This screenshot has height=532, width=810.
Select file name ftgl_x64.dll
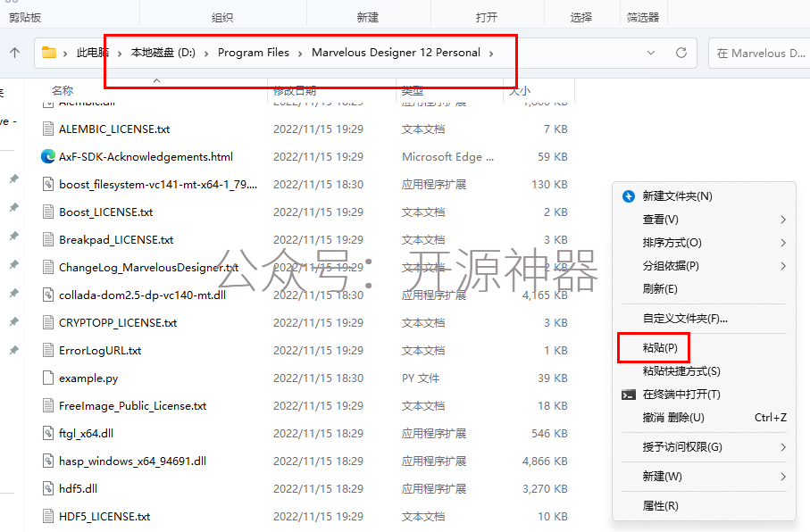[x=86, y=434]
